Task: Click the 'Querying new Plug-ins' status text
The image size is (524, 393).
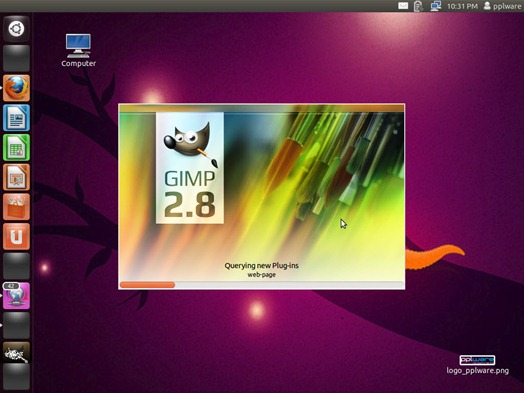Action: coord(261,266)
